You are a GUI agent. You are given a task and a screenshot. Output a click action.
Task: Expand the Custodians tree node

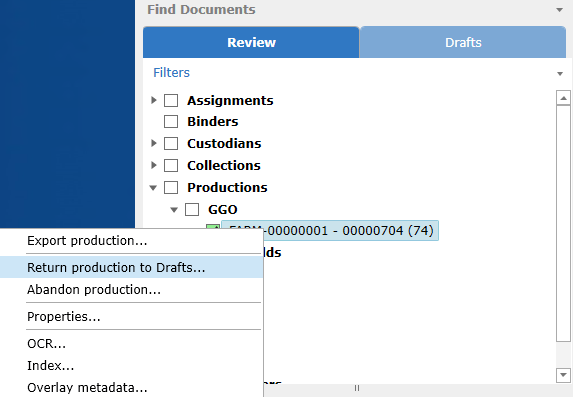coord(153,143)
